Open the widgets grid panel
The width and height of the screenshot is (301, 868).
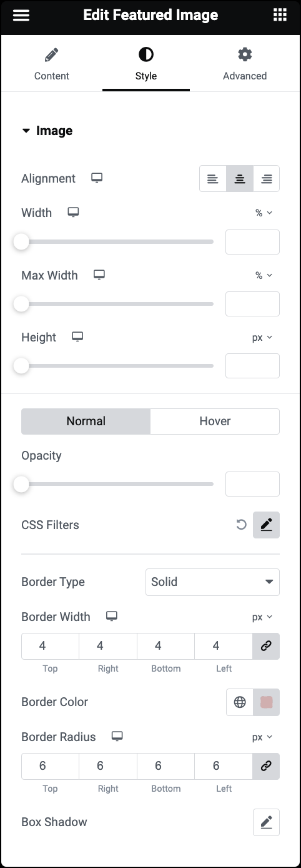coord(280,16)
